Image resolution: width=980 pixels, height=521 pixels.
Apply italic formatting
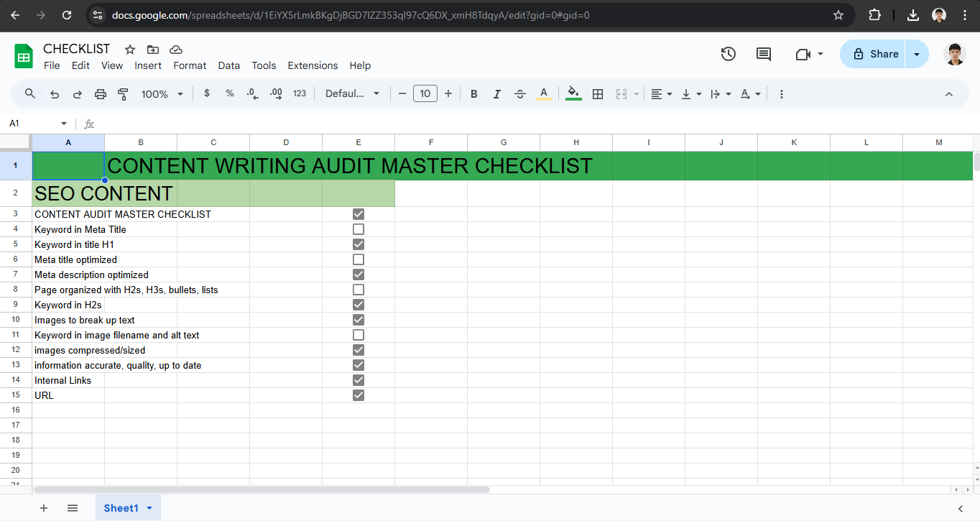click(x=497, y=94)
